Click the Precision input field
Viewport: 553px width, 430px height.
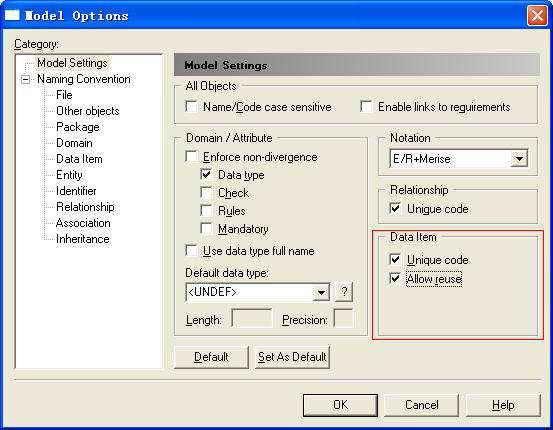click(x=344, y=319)
